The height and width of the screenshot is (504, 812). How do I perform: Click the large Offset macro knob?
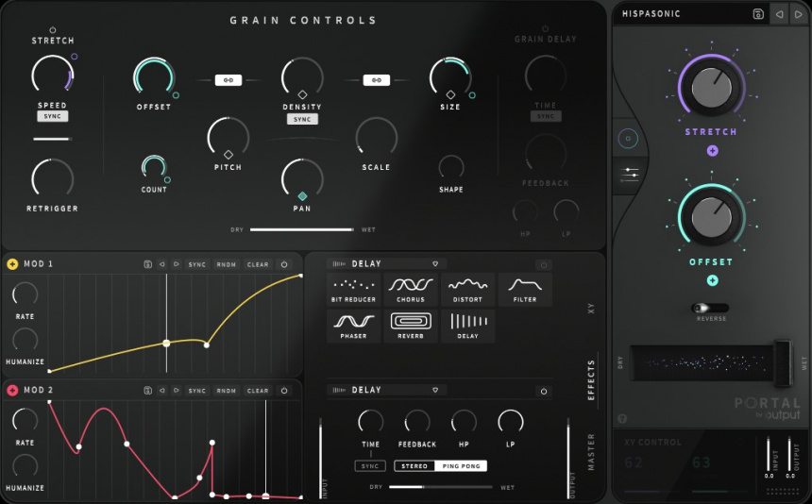[x=712, y=217]
